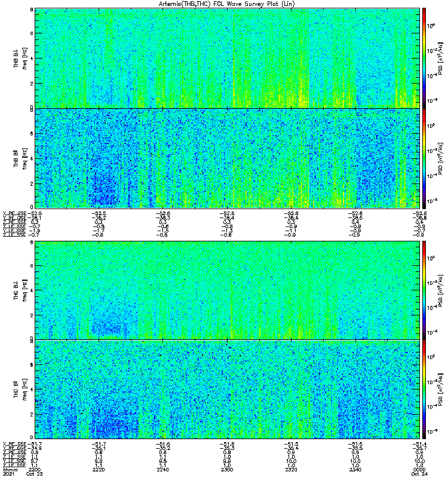448x478 pixels.
Task: Click the "THC B⊥ freq [Hz]" axis label
Action: click(20, 290)
